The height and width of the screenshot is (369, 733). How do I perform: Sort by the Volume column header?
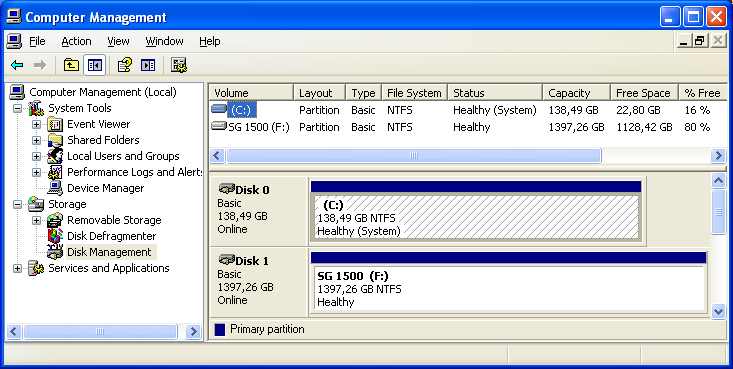252,93
